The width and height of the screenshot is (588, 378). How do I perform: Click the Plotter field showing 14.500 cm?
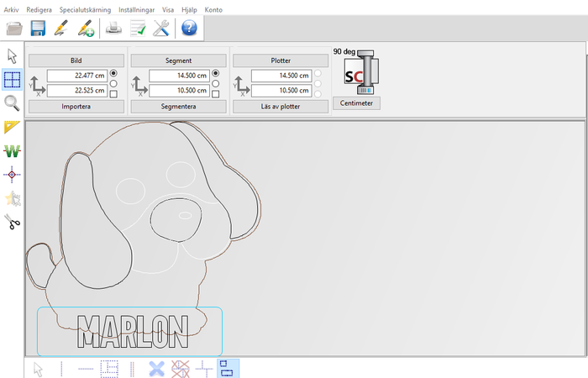(x=281, y=76)
